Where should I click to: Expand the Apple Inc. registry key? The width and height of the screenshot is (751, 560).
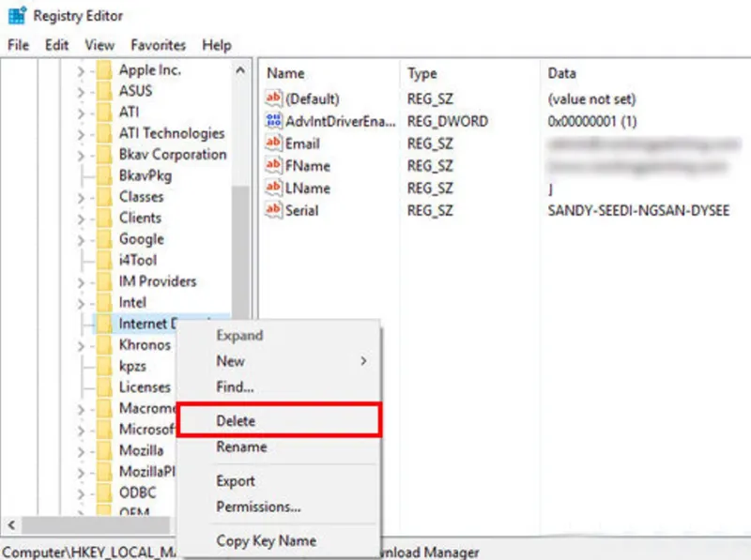click(x=81, y=70)
